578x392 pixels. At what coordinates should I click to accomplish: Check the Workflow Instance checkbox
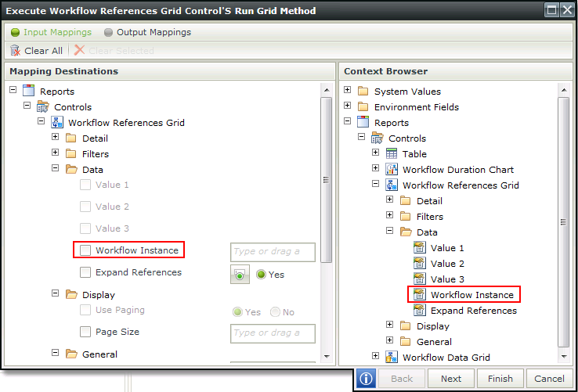tap(85, 250)
